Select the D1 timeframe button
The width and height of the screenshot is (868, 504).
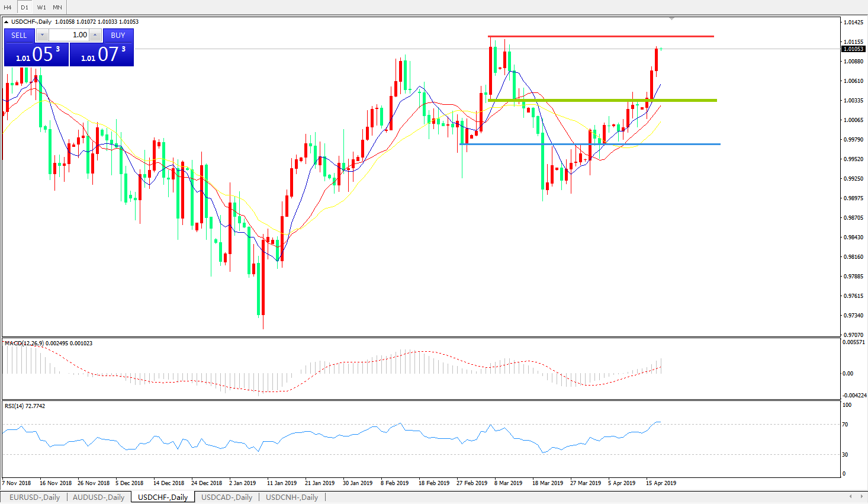pyautogui.click(x=24, y=7)
